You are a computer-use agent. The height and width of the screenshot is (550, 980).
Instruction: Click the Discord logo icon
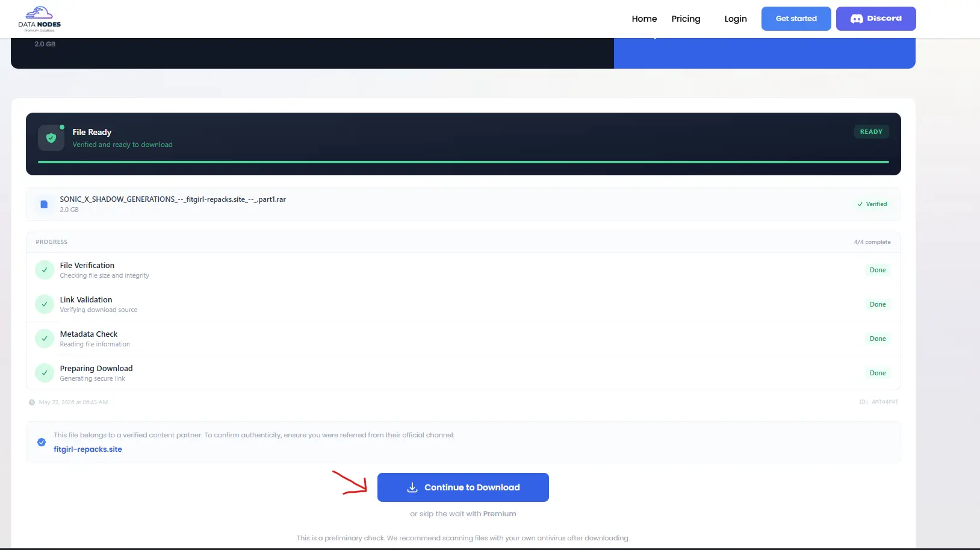[857, 19]
